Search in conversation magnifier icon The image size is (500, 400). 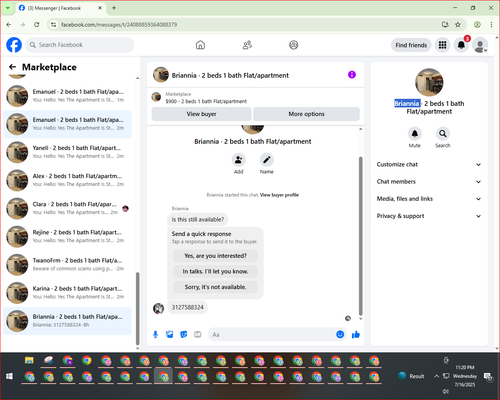(x=443, y=134)
